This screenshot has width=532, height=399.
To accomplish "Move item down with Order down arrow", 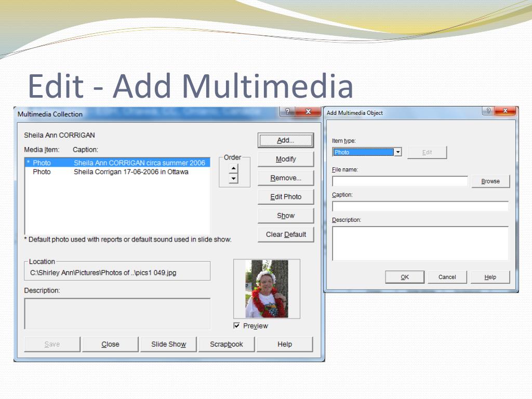I will [233, 179].
